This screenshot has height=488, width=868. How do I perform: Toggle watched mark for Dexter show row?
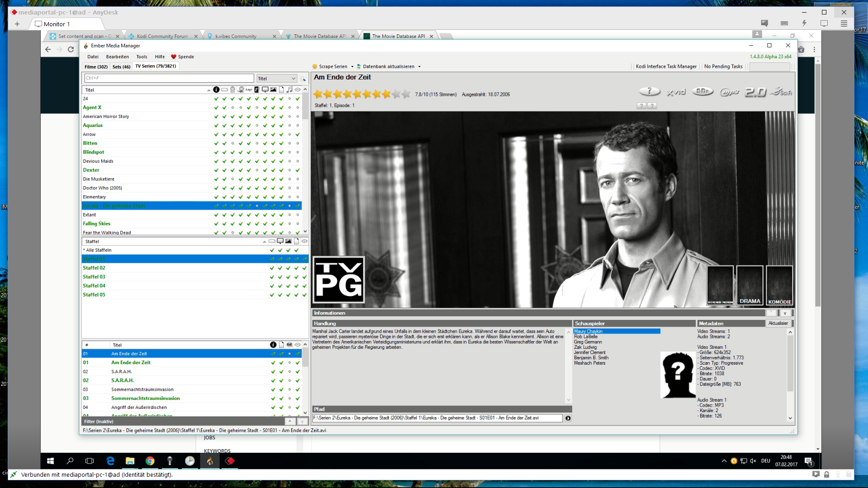coord(297,170)
